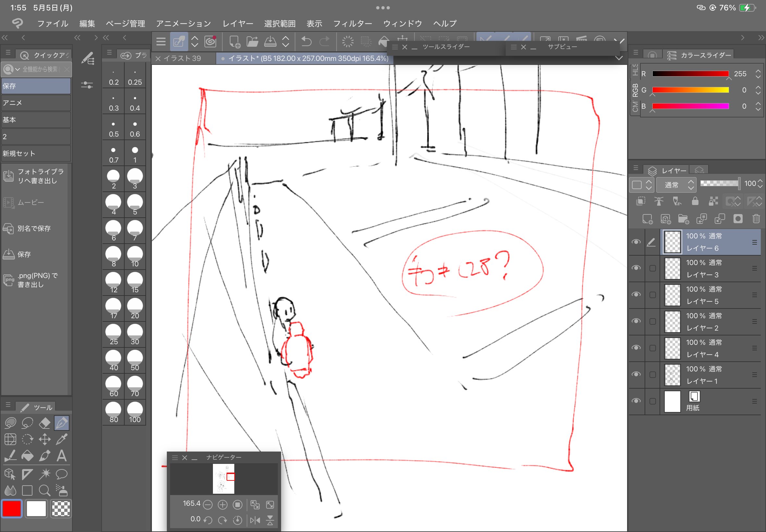
Task: Open the フィルター menu
Action: (x=352, y=24)
